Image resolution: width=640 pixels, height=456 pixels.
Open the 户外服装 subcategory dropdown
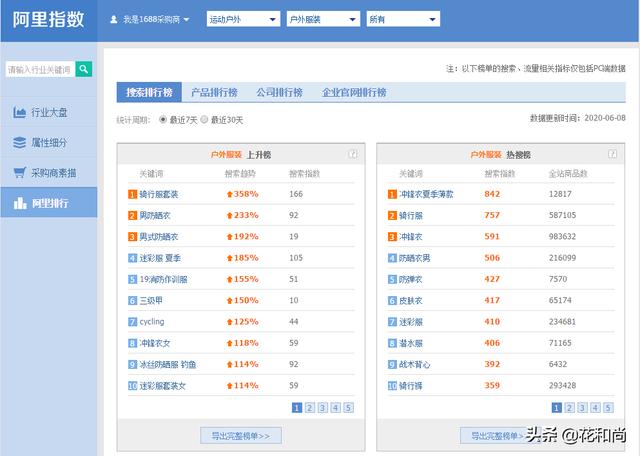pyautogui.click(x=323, y=19)
